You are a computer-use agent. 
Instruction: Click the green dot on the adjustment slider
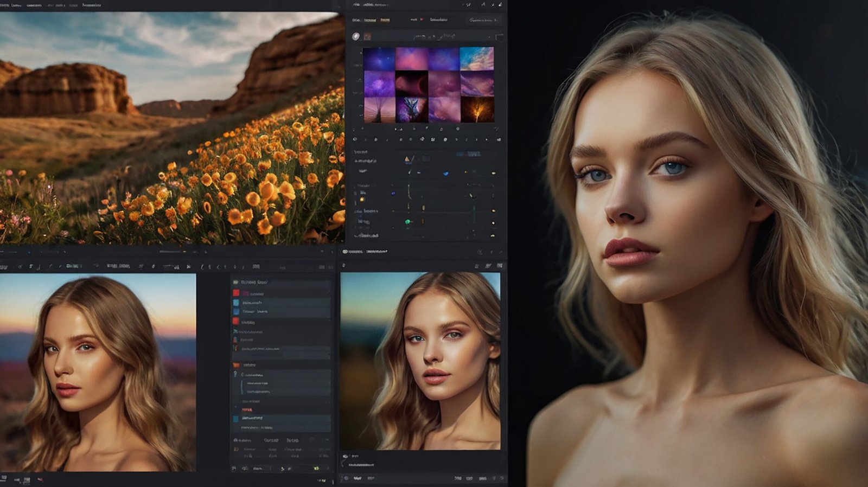click(x=408, y=222)
